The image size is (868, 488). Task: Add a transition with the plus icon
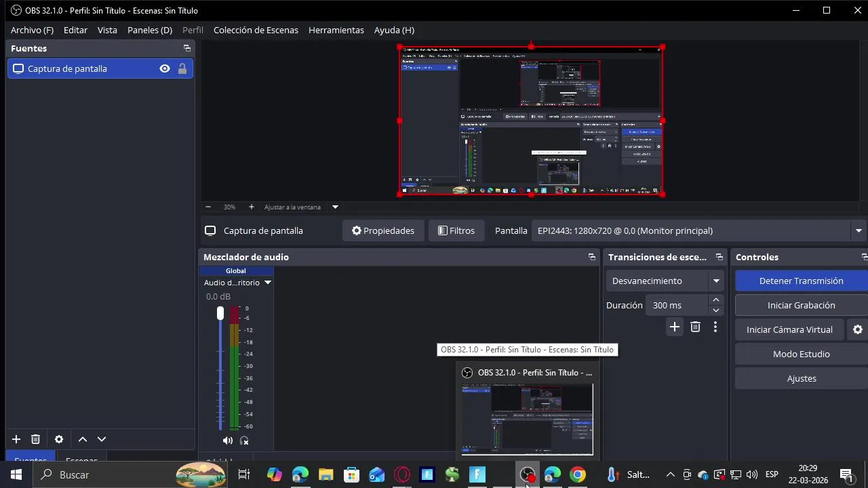(675, 327)
